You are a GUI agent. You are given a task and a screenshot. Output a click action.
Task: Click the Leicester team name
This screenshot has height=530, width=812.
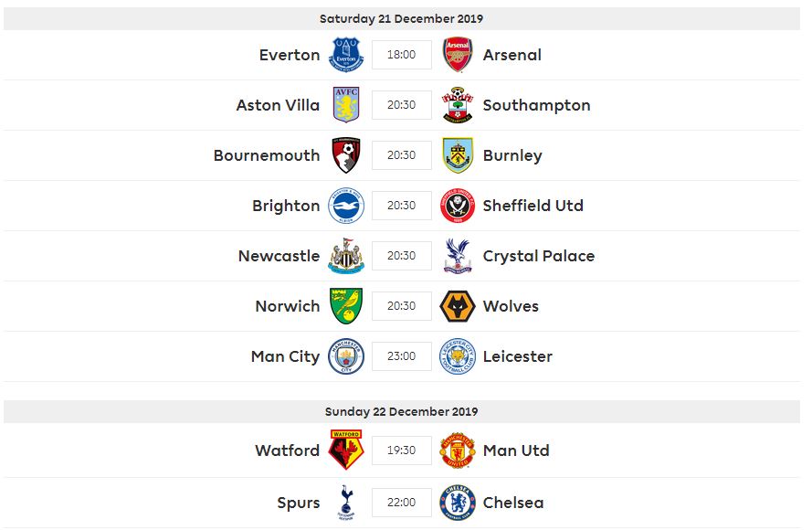pyautogui.click(x=517, y=356)
